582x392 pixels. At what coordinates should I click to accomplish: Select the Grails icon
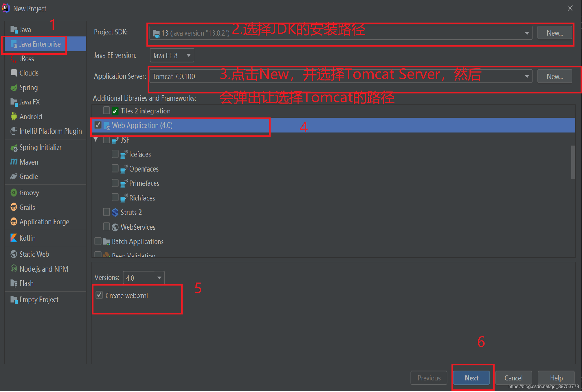[x=14, y=207]
